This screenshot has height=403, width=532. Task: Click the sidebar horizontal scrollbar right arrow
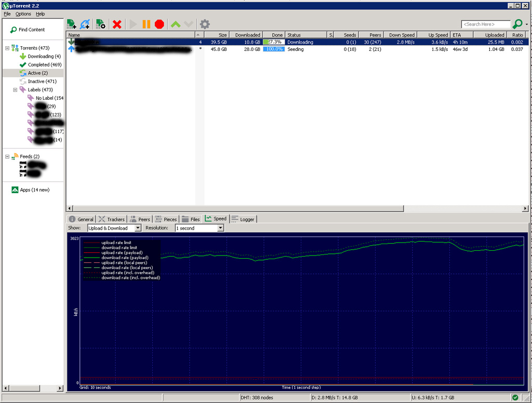click(60, 388)
